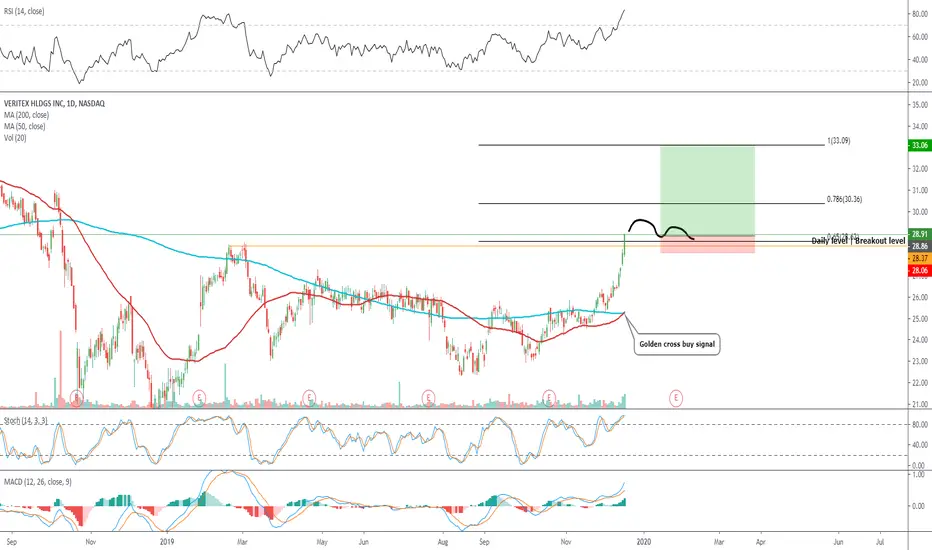Click the orange 28.37 price tag
This screenshot has height=550, width=932.
pyautogui.click(x=920, y=258)
